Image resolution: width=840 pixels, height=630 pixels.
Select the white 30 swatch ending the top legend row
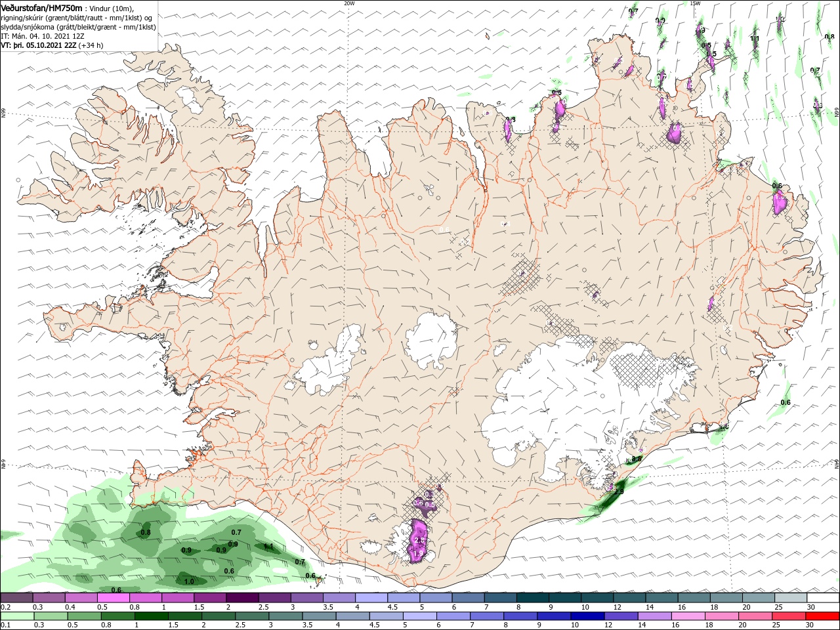click(823, 598)
